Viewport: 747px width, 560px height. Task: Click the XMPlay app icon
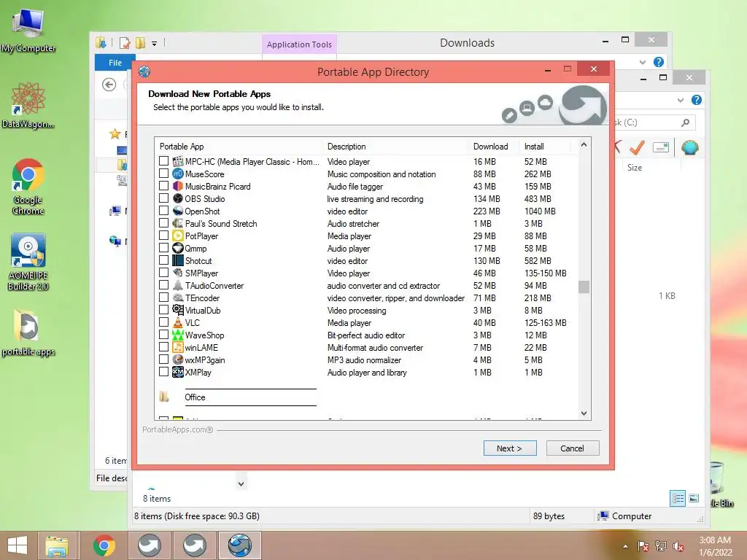(x=178, y=372)
